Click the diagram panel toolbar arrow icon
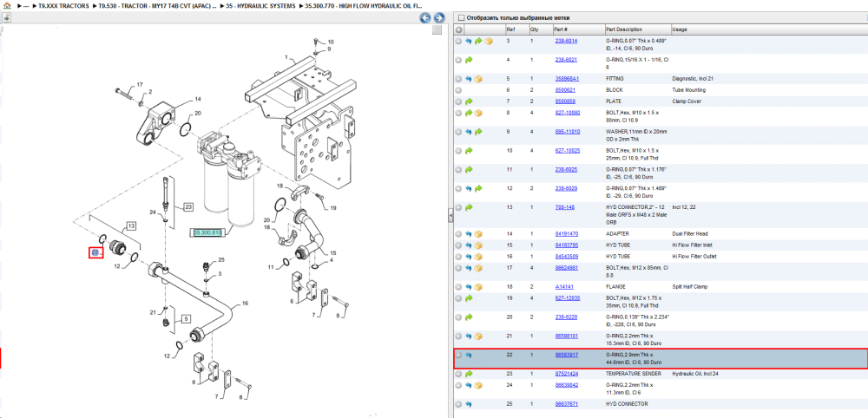This screenshot has height=418, width=868. [6, 17]
